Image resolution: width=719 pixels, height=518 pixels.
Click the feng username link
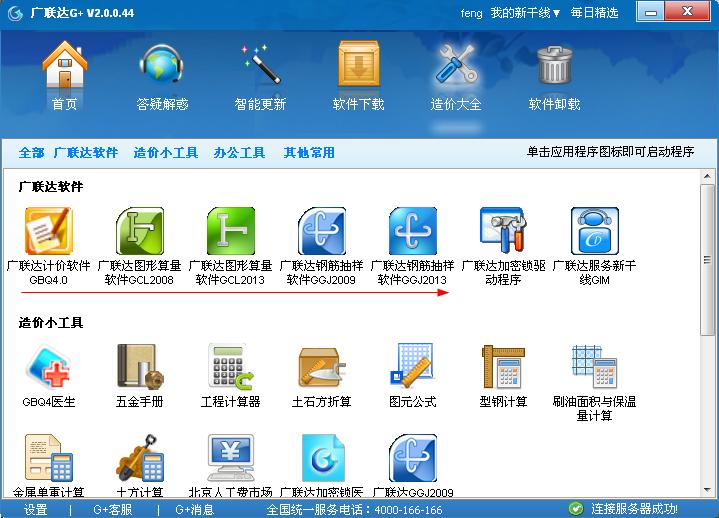tap(471, 13)
